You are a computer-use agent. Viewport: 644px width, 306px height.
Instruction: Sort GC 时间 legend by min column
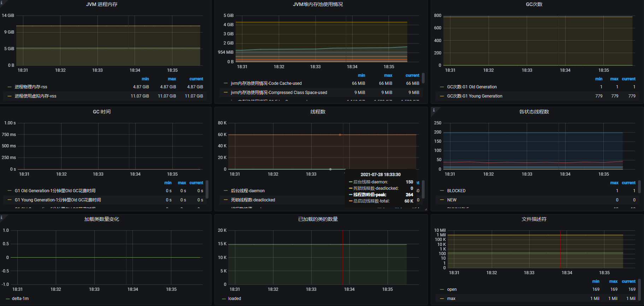point(168,183)
